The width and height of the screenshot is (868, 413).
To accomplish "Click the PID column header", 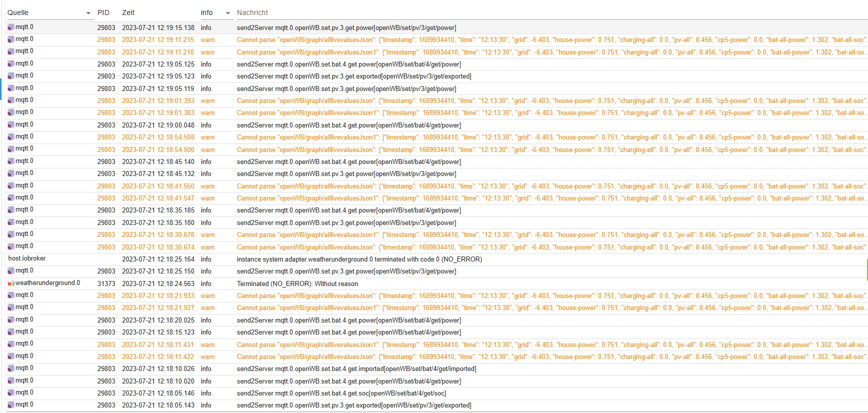I will coord(103,12).
